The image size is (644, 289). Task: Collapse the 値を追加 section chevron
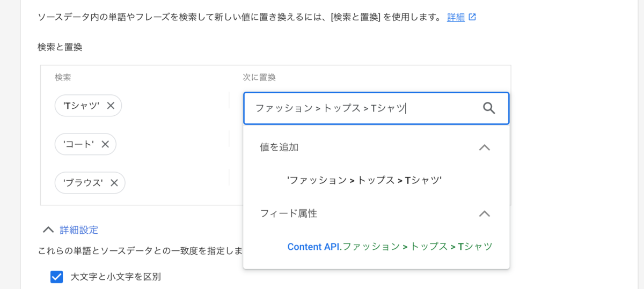[x=484, y=147]
